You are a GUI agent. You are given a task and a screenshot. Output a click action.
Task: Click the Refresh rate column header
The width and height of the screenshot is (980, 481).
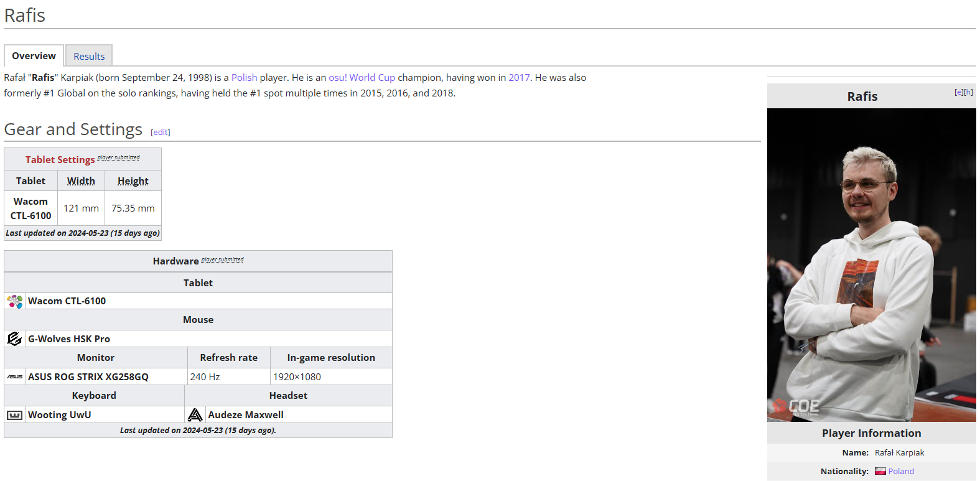point(229,358)
